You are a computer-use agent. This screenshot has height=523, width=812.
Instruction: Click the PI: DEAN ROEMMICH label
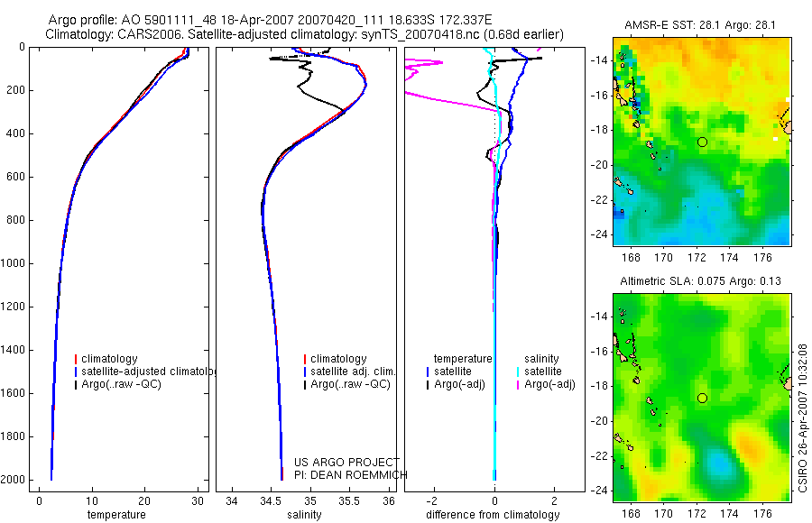[x=351, y=475]
